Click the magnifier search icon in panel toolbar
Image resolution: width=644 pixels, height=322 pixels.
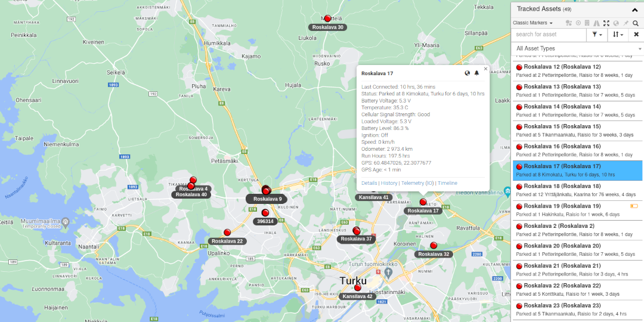click(636, 23)
